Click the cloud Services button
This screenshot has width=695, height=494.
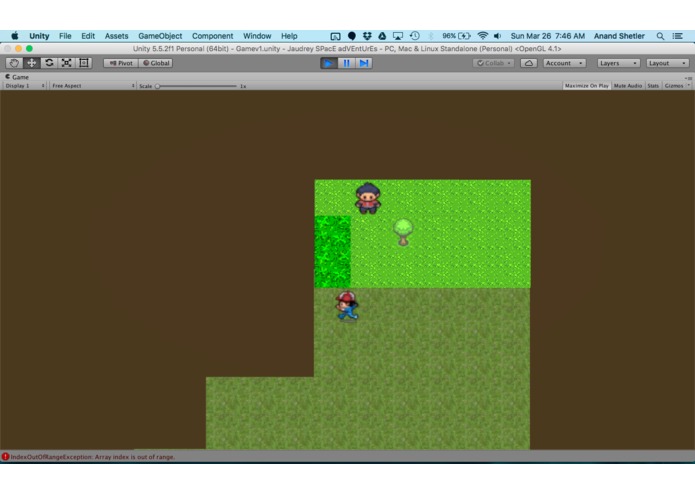529,63
